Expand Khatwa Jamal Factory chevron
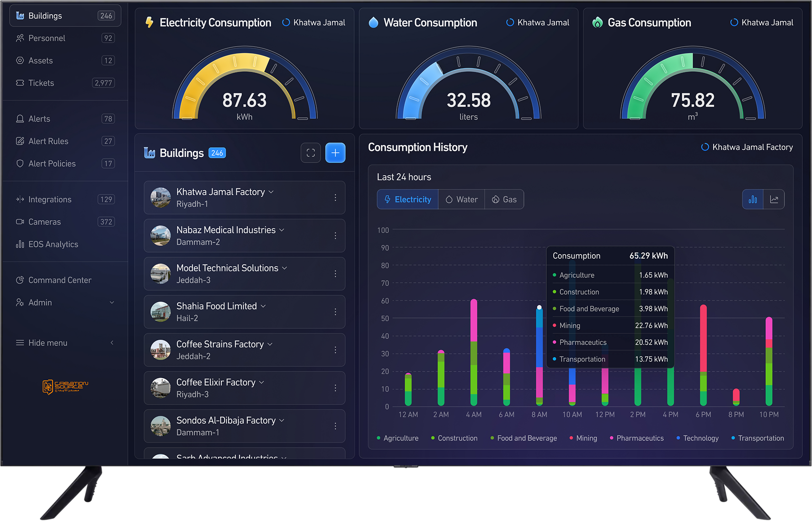Viewport: 812px width, 521px height. tap(271, 192)
